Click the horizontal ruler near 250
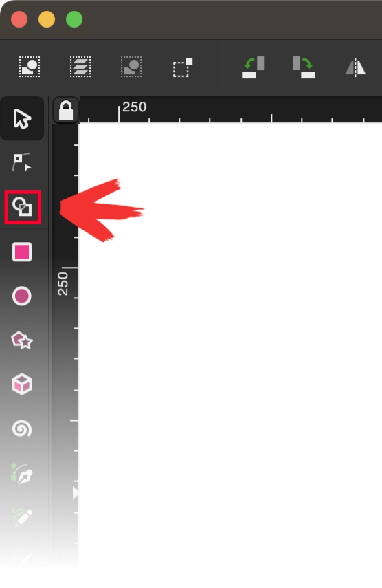Screen dimensions: 382x588 point(134,107)
